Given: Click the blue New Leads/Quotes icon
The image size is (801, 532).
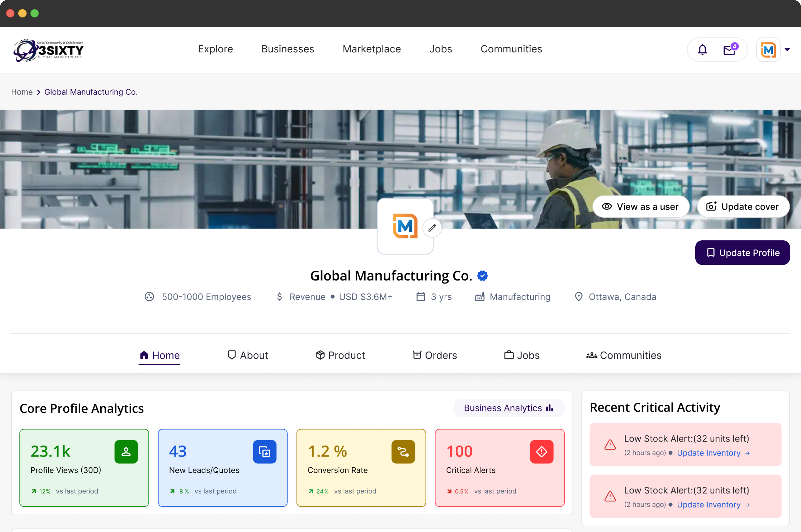Looking at the screenshot, I should point(265,452).
